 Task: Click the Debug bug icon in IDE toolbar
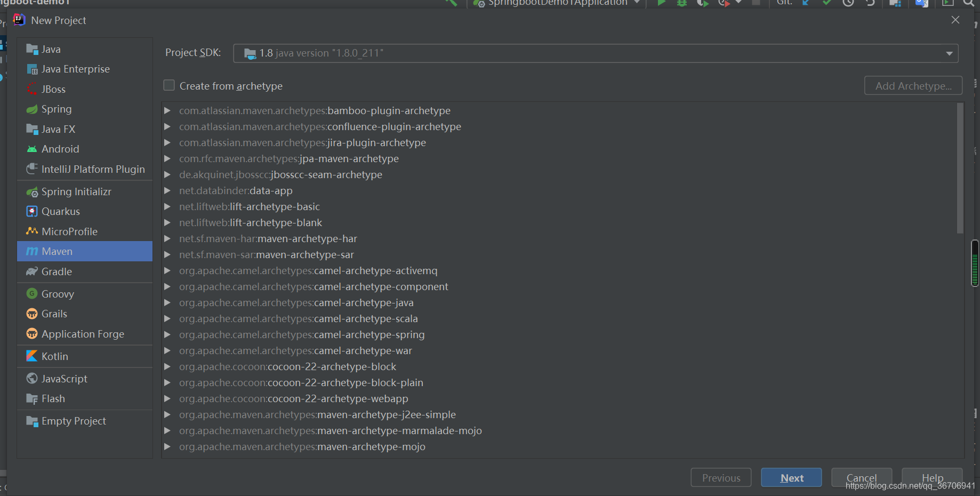[x=682, y=3]
